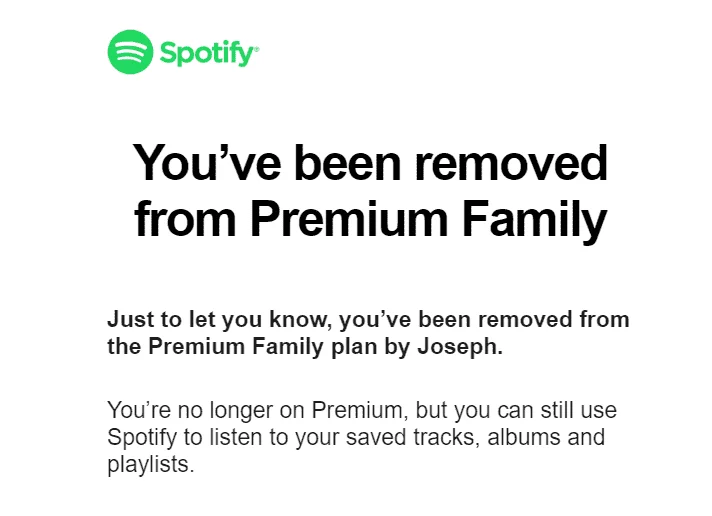Click the words "removed from" in bold paragraph
This screenshot has height=516, width=712.
(554, 319)
